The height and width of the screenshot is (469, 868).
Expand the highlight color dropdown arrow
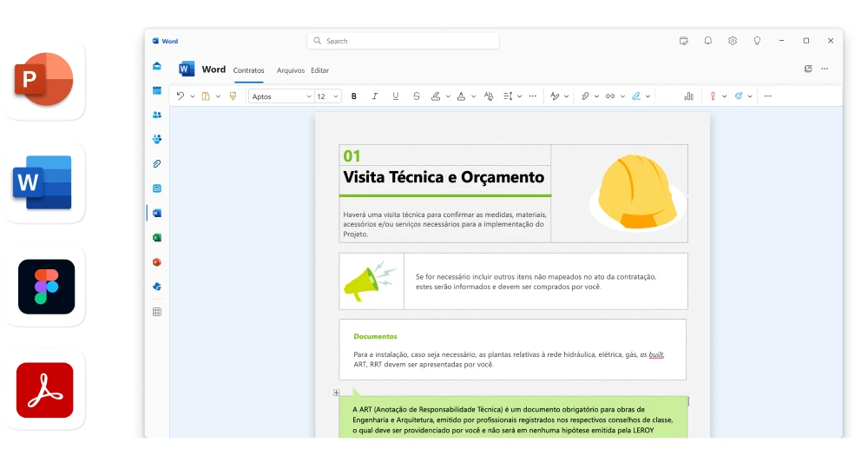click(448, 96)
